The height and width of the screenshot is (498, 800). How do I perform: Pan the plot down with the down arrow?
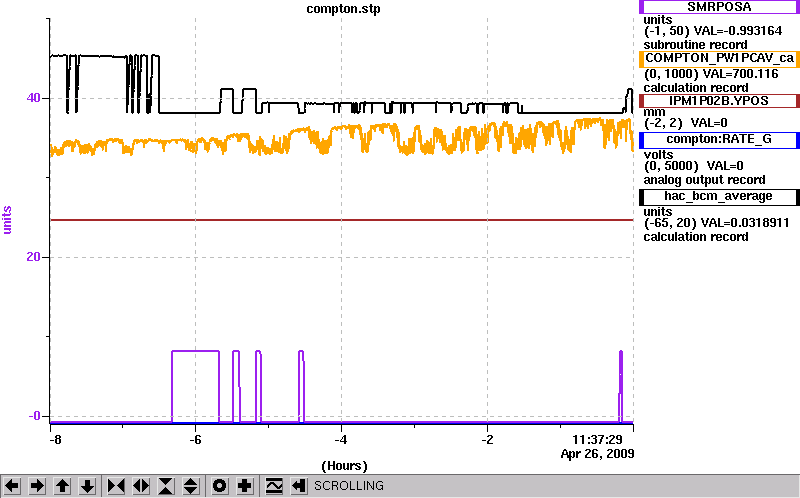pos(87,486)
